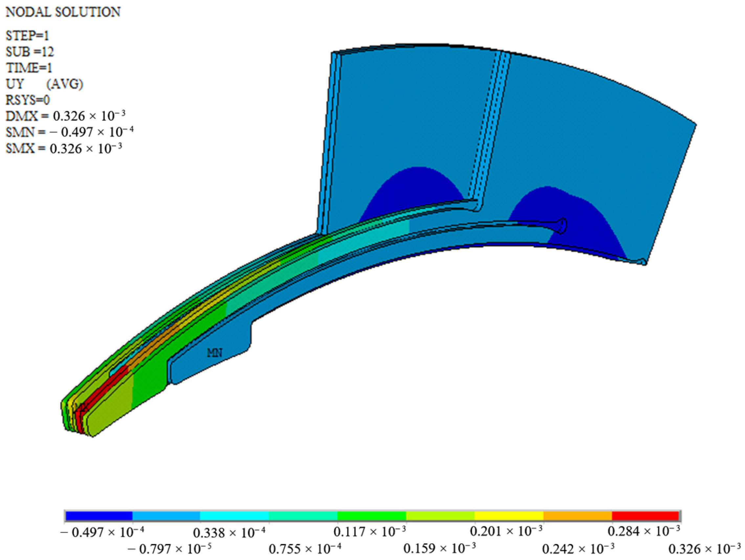Click the −0.497 × 10⁻⁴ legend label

[x=102, y=532]
